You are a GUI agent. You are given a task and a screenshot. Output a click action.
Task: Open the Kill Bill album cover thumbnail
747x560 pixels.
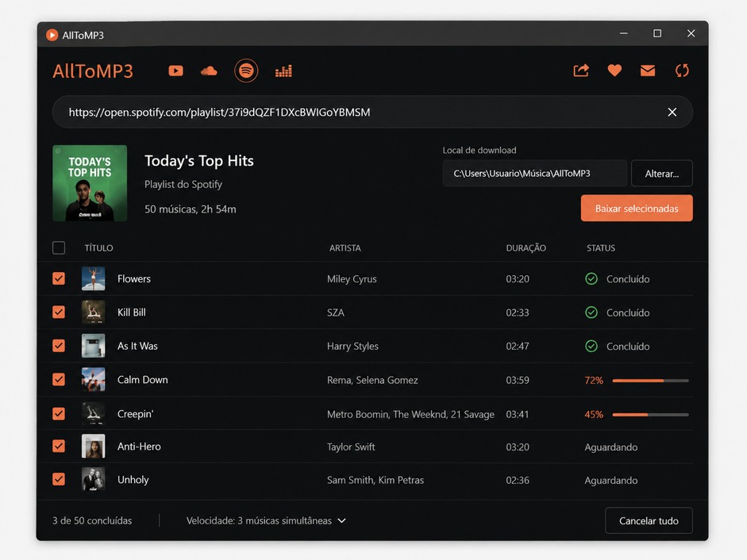point(94,312)
